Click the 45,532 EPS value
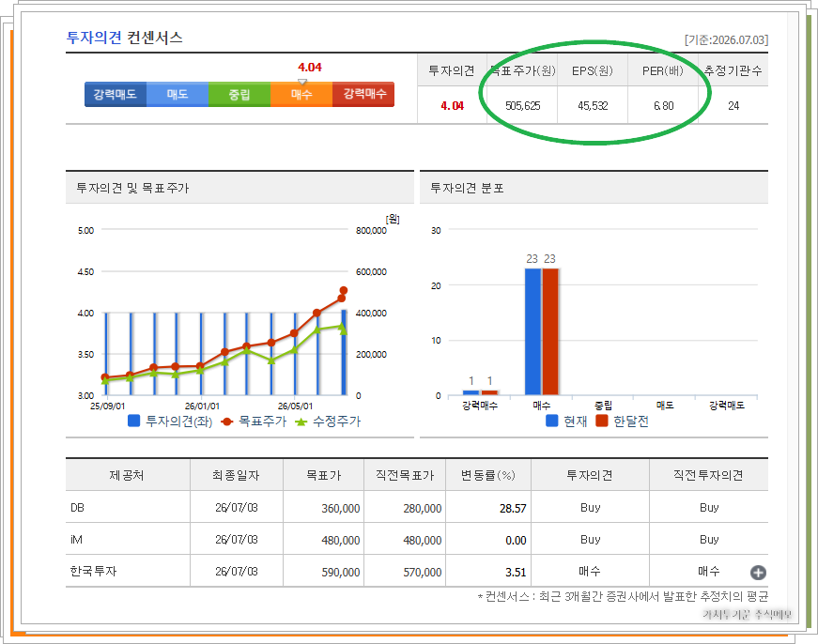 tap(593, 106)
